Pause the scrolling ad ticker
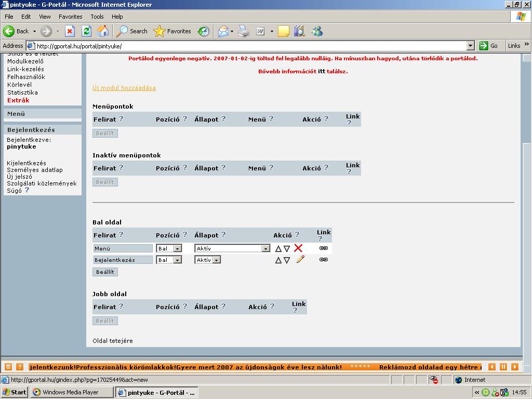This screenshot has width=532, height=399. (x=503, y=367)
